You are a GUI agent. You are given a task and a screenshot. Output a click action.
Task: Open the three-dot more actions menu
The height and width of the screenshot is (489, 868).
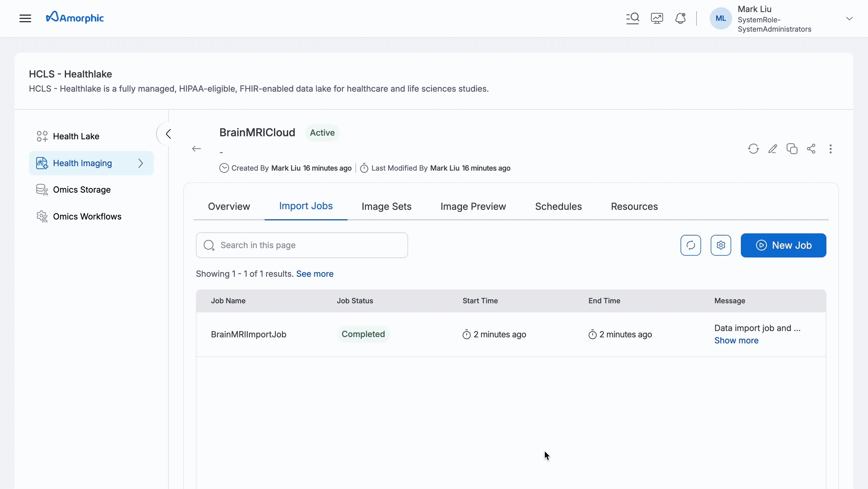(x=831, y=149)
